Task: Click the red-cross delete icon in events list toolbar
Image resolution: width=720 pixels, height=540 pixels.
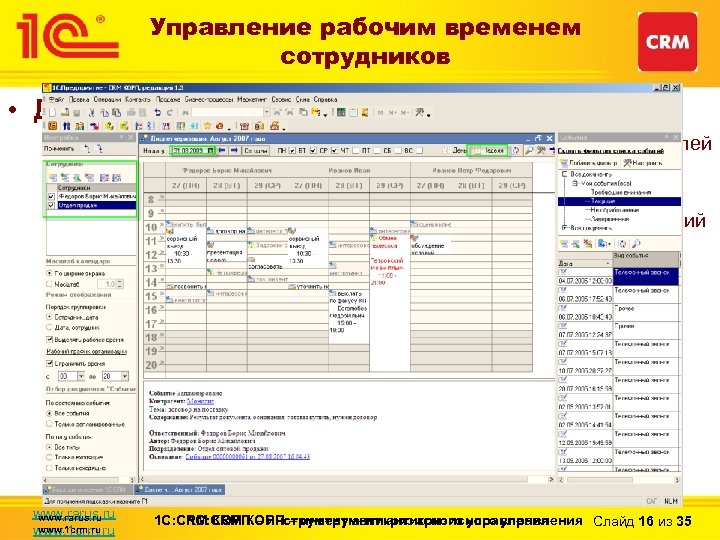Action: click(x=588, y=244)
